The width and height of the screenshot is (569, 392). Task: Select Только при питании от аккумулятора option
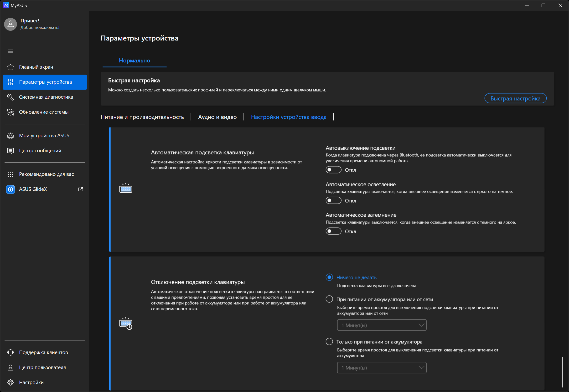[x=329, y=342]
